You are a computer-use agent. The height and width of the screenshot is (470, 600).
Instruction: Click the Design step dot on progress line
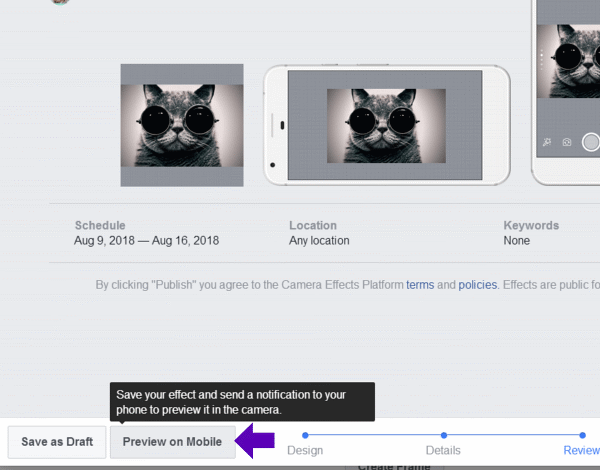coord(305,435)
